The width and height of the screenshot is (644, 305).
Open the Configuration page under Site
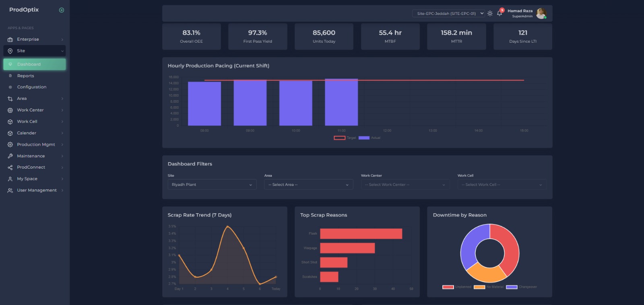(x=32, y=87)
